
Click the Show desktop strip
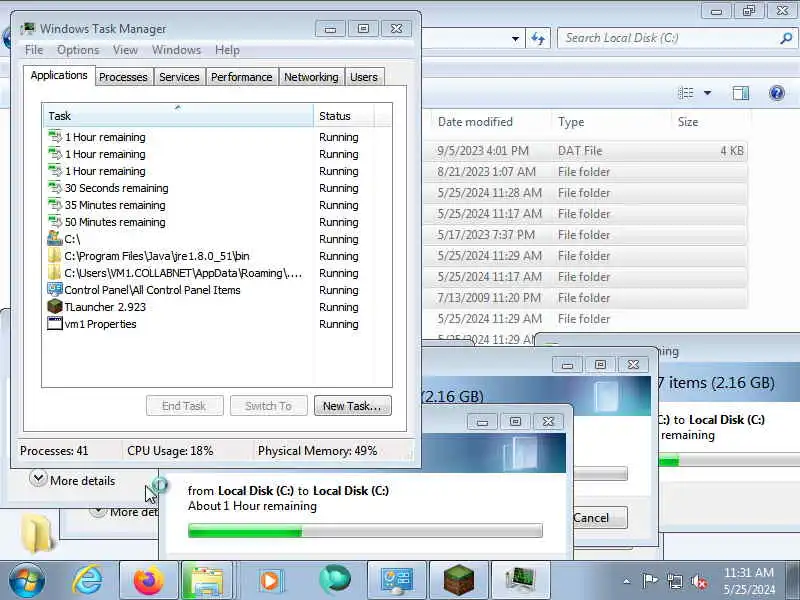click(x=793, y=581)
